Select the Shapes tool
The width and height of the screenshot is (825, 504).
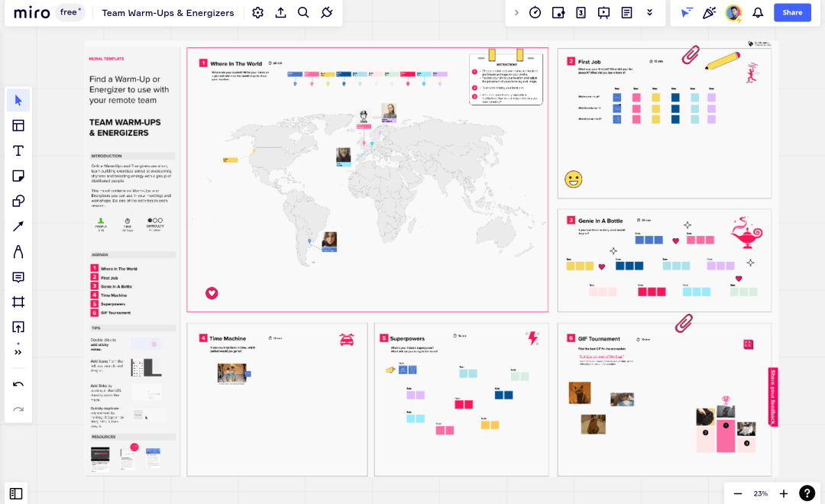(18, 202)
